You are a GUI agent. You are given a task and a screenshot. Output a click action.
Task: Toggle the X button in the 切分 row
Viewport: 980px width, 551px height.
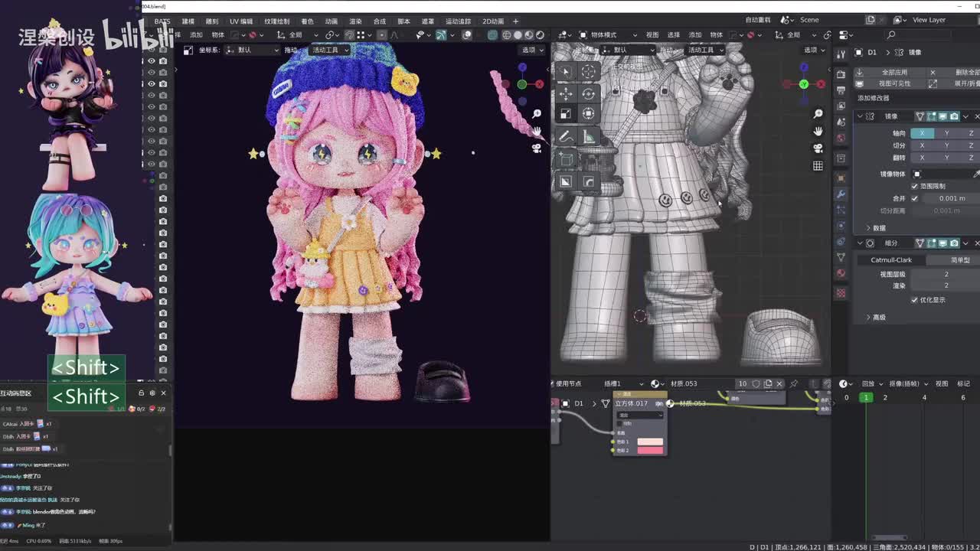(922, 145)
